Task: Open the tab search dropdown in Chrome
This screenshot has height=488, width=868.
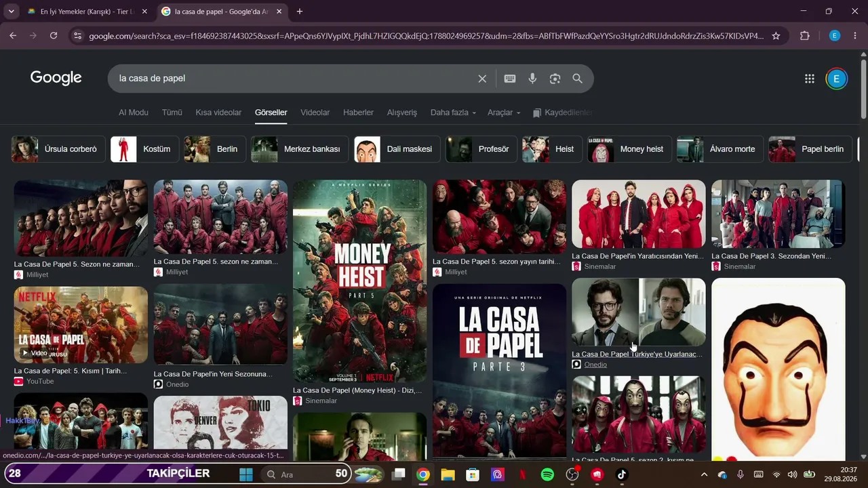Action: [12, 12]
